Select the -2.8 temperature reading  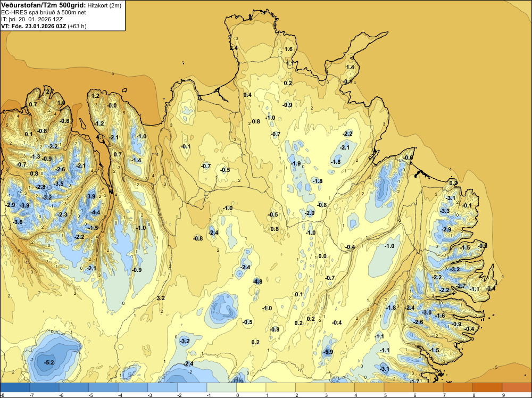(40, 187)
